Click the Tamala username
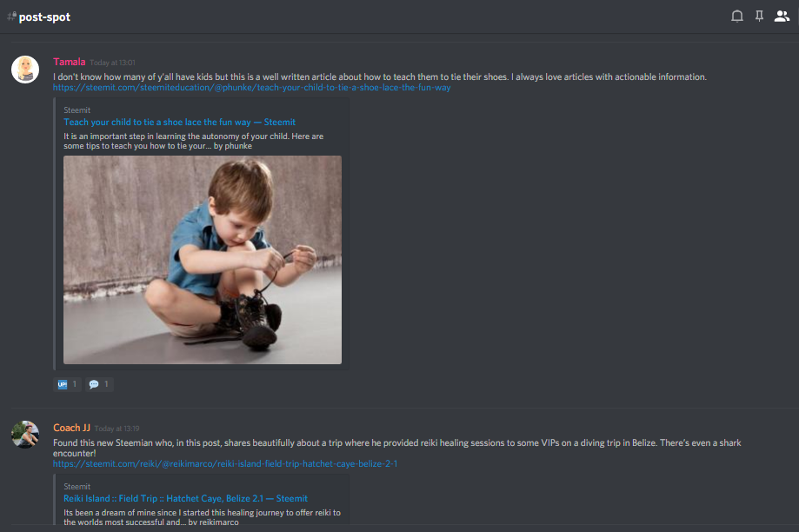799x532 pixels. coord(70,62)
